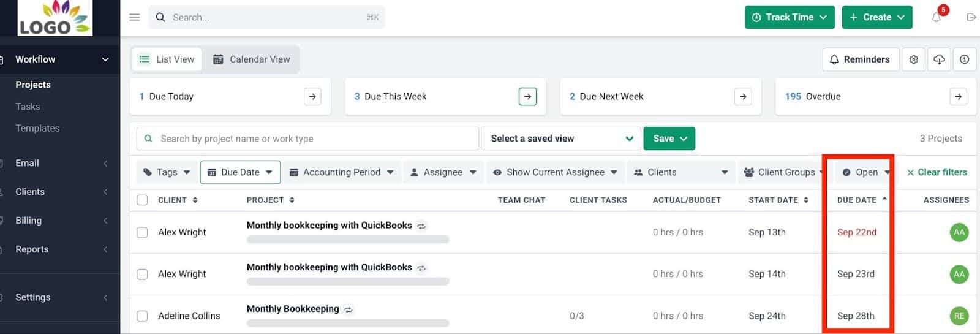Click the logout icon at top right

(x=971, y=17)
